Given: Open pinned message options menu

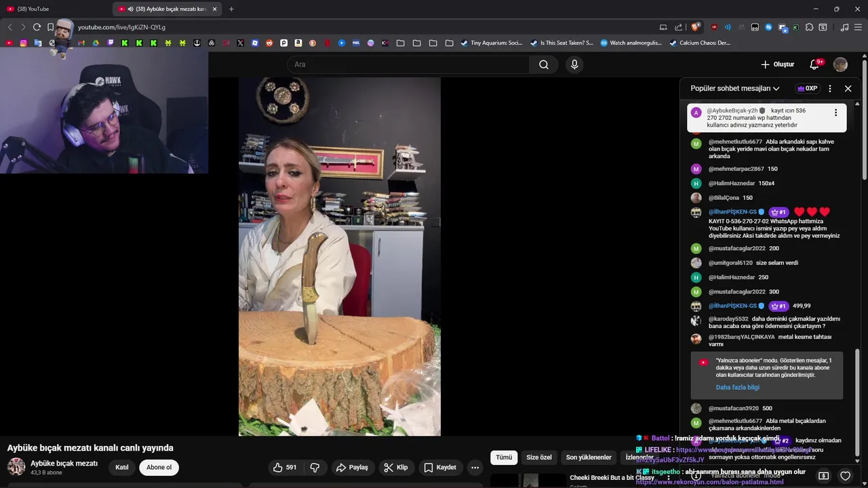Looking at the screenshot, I should point(835,113).
